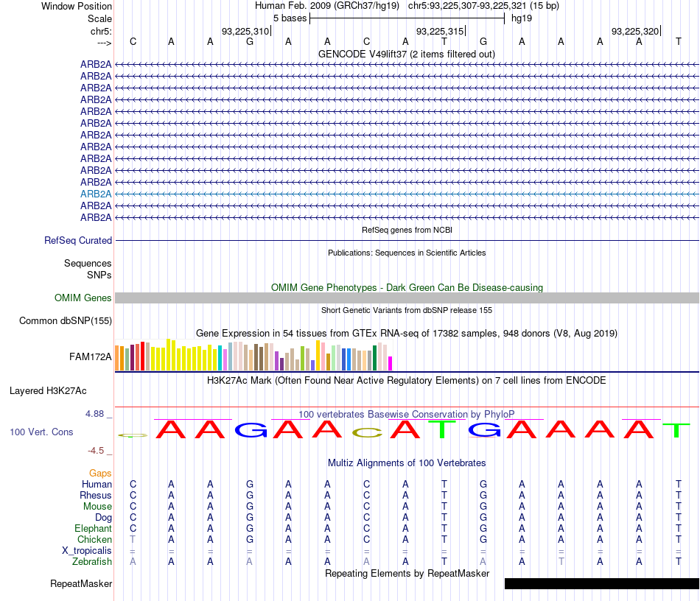The width and height of the screenshot is (700, 601).
Task: Click the Scale track label
Action: click(x=99, y=18)
